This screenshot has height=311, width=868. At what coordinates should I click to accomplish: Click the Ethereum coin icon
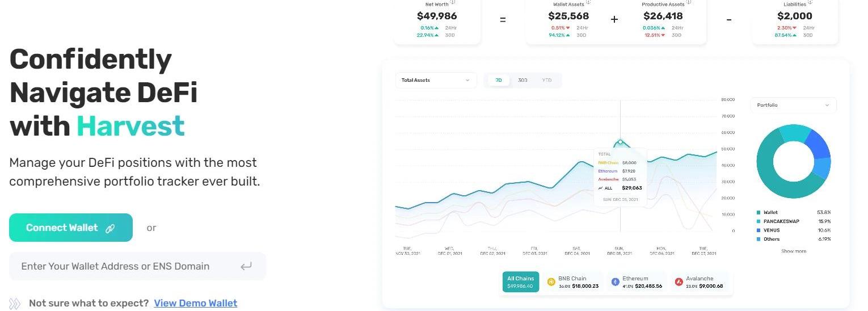coord(615,282)
